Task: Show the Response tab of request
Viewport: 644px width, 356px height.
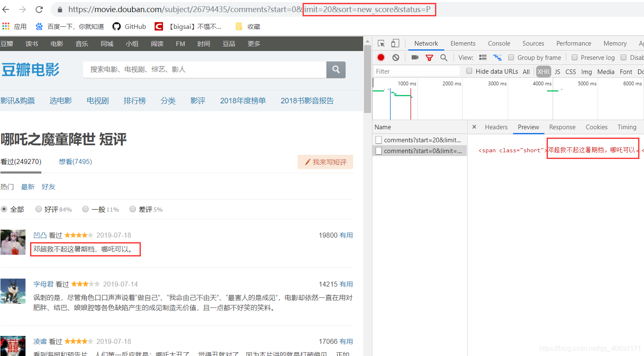Action: [x=562, y=127]
